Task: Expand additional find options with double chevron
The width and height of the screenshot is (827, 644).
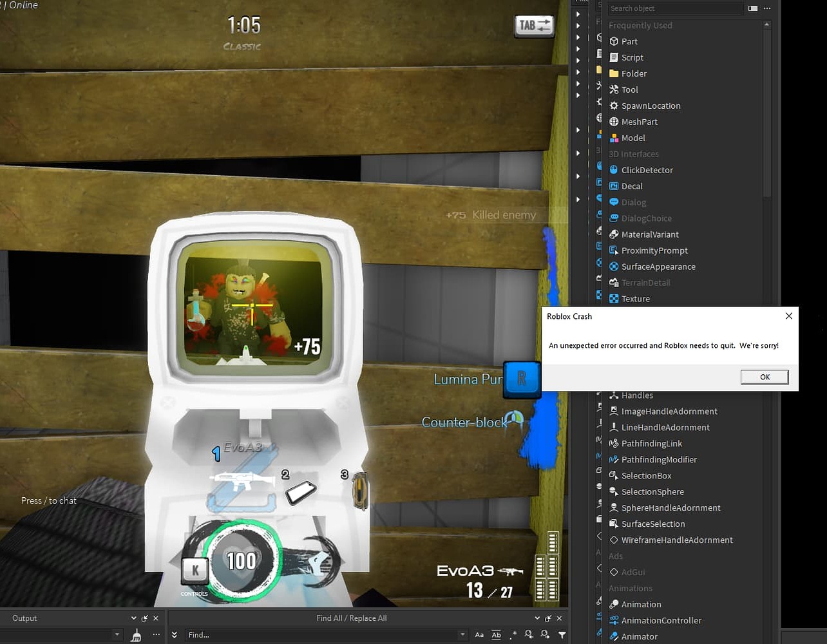Action: coord(174,635)
